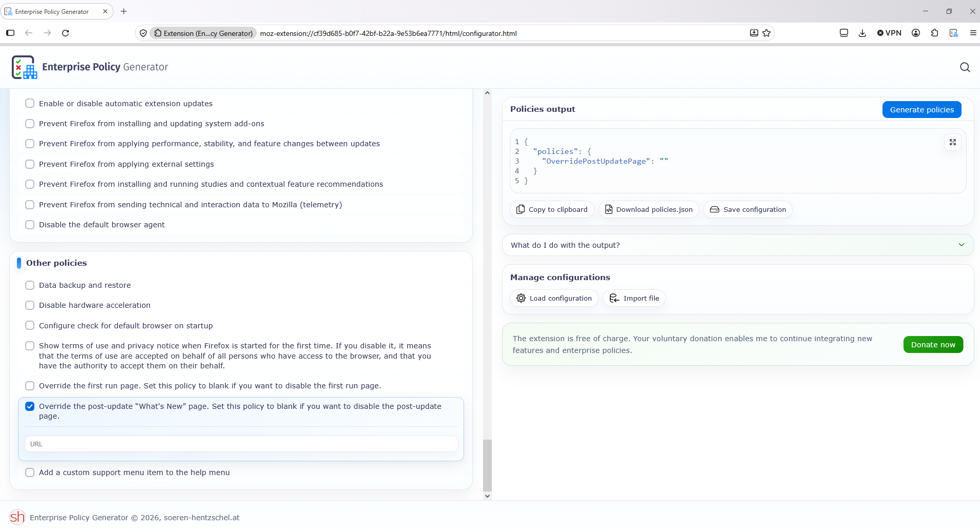
Task: Reload the page with the refresh icon
Action: (66, 33)
